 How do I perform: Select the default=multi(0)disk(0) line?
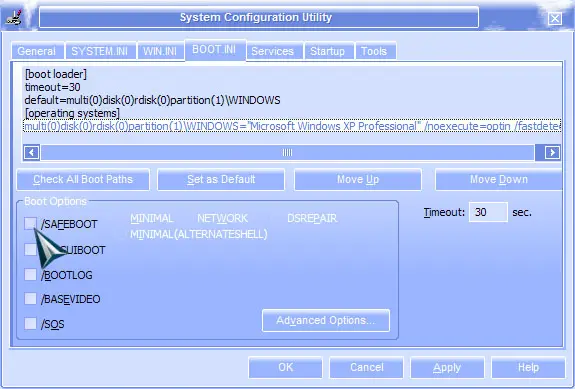click(x=153, y=100)
